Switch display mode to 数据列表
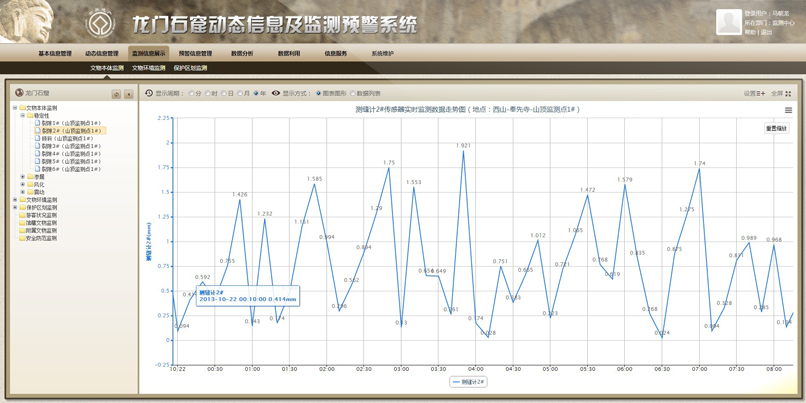This screenshot has width=806, height=403. point(353,93)
